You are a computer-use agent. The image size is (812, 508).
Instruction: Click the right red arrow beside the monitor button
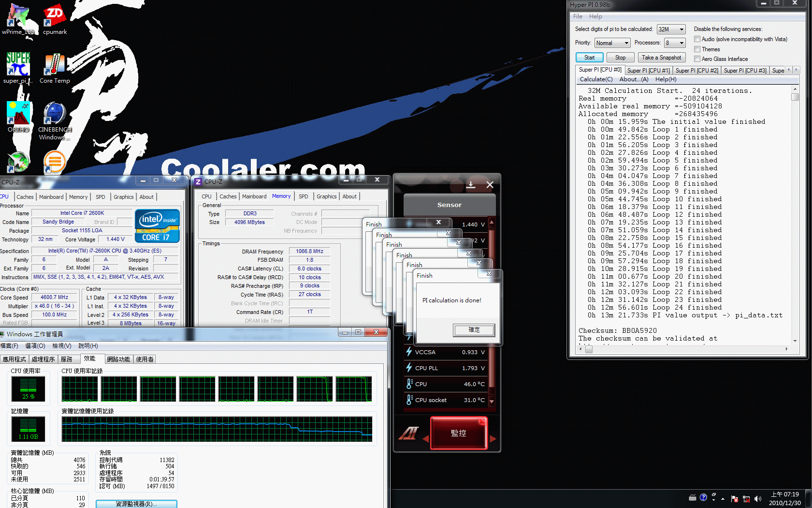(x=493, y=439)
